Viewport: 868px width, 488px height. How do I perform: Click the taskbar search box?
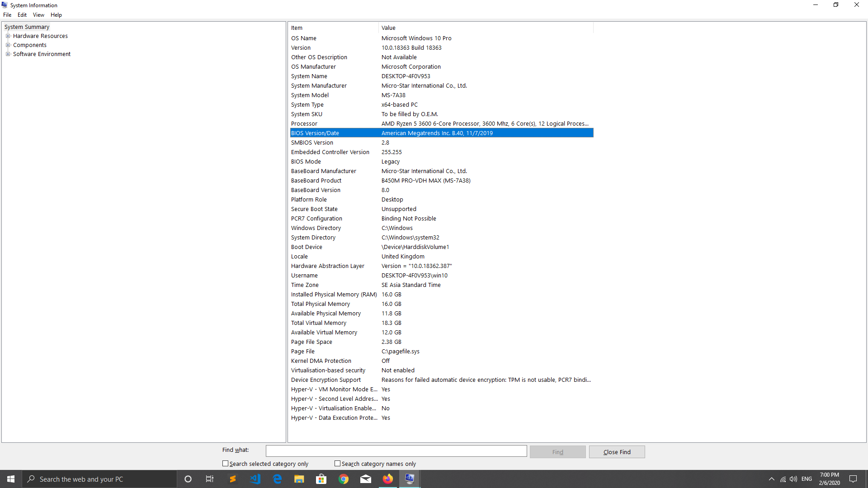[99, 479]
